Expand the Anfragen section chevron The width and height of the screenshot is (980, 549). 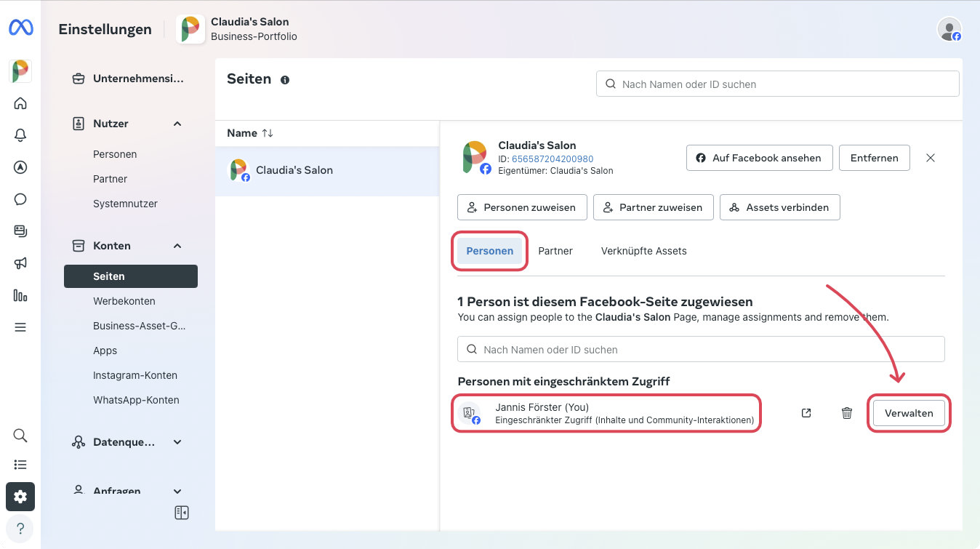tap(177, 491)
